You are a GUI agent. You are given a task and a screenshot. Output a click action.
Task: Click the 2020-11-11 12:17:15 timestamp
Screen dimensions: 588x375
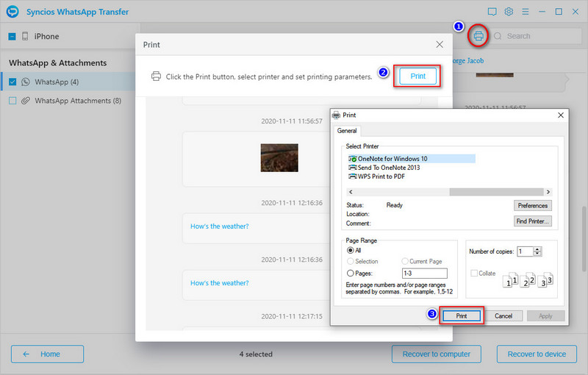(292, 316)
